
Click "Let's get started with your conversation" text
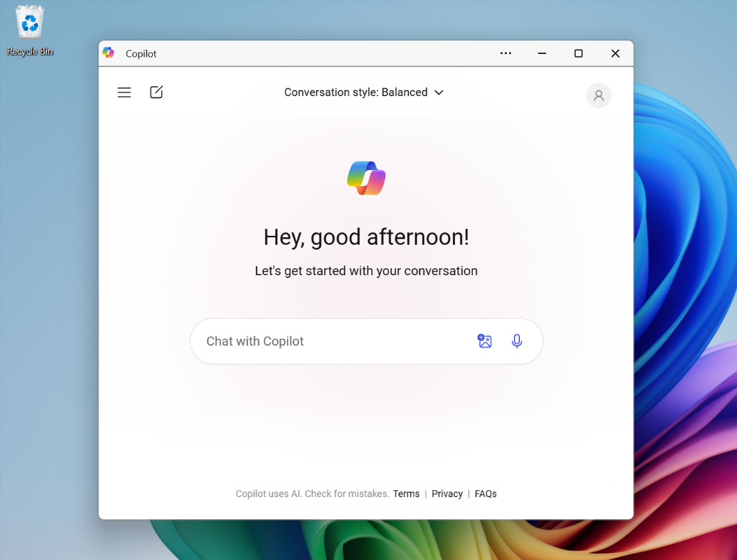tap(366, 271)
